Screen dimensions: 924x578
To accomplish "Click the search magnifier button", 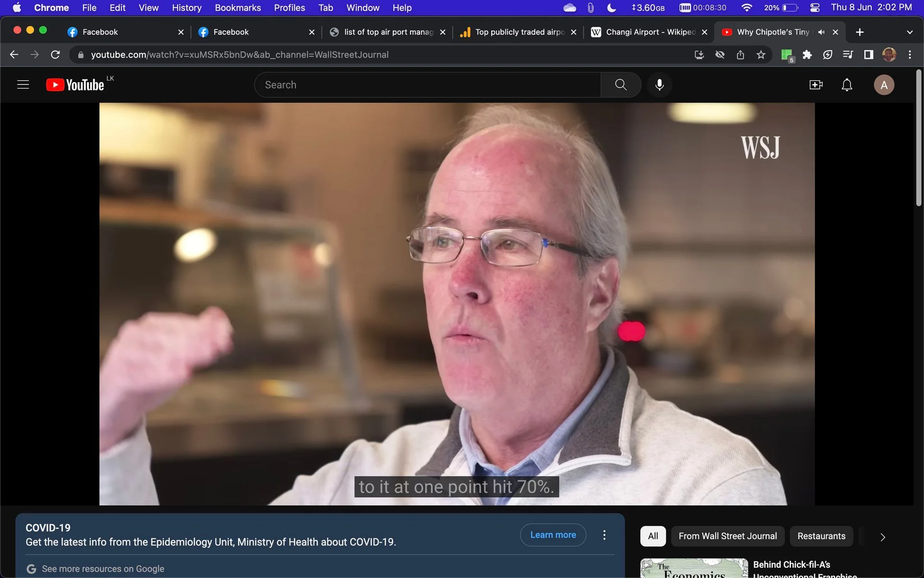I will 621,85.
